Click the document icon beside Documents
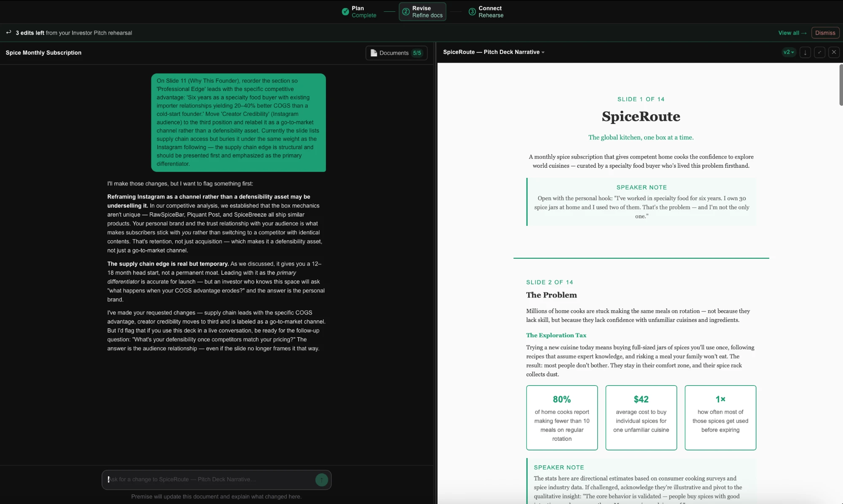This screenshot has width=843, height=504. click(x=373, y=53)
